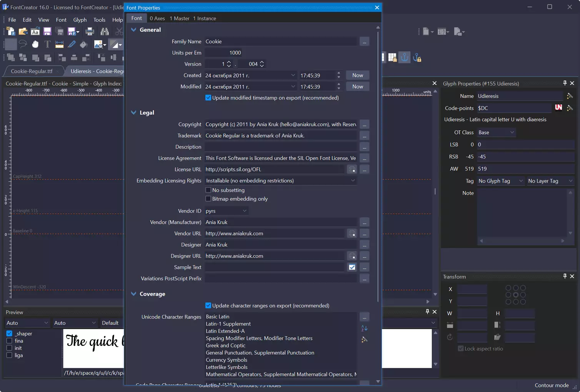Pin the Glyph Properties panel
The image size is (580, 392).
565,83
